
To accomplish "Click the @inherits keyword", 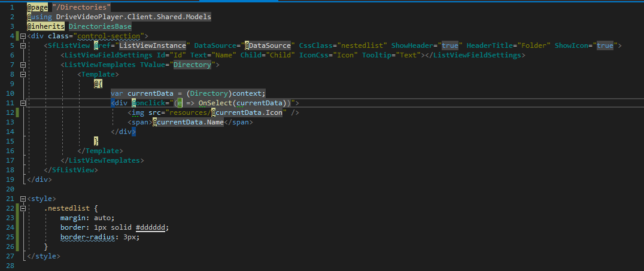I will (46, 26).
